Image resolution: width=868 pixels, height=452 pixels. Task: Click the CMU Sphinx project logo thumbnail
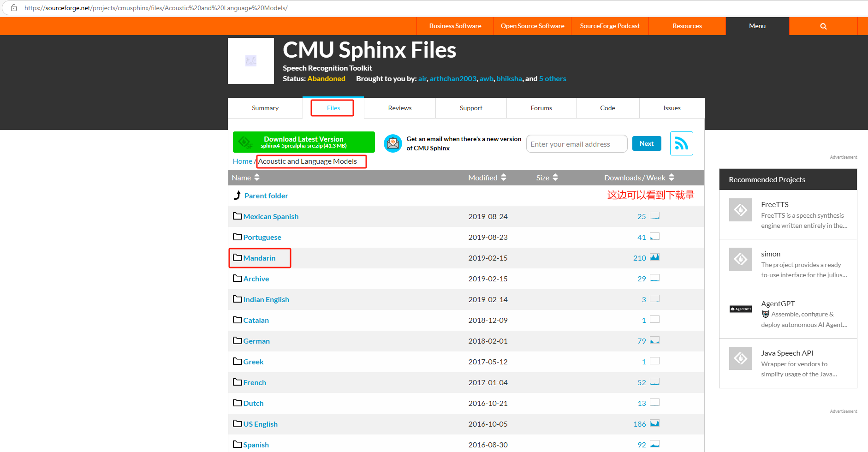251,61
